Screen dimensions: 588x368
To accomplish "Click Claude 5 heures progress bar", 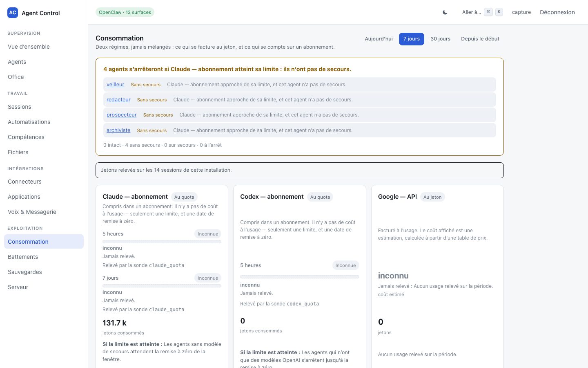I will click(x=162, y=242).
